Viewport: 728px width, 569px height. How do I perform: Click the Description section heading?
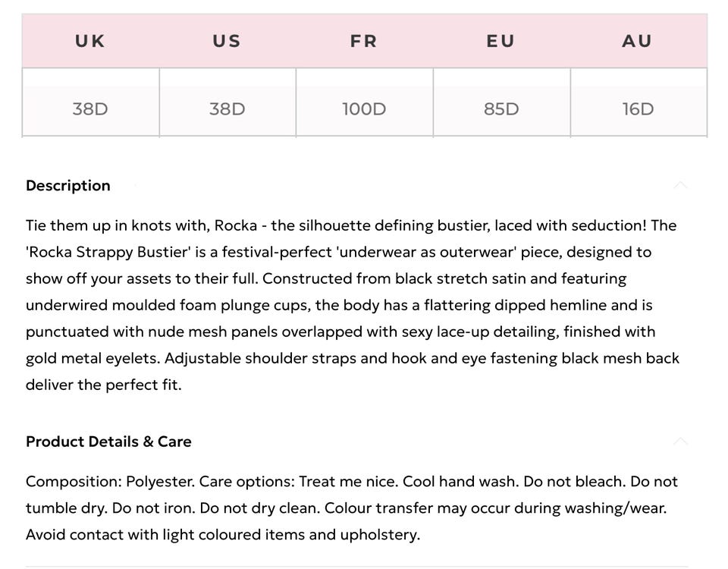coord(68,186)
